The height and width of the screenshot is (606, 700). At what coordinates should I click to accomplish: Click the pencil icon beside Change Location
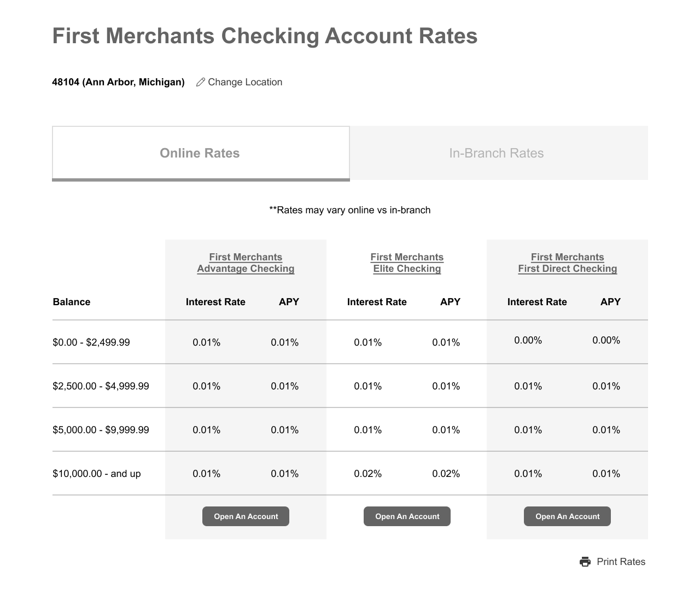201,82
